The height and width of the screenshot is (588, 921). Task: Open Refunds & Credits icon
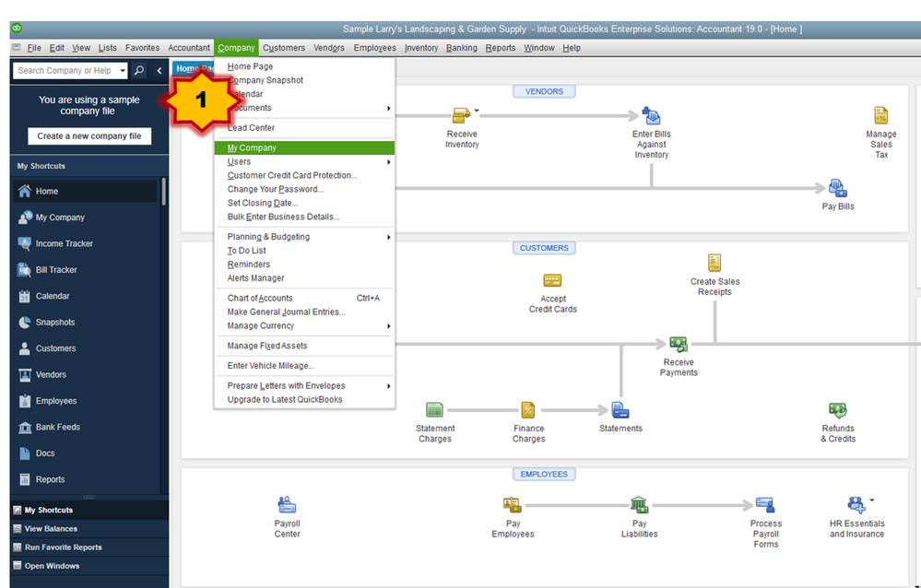click(838, 409)
